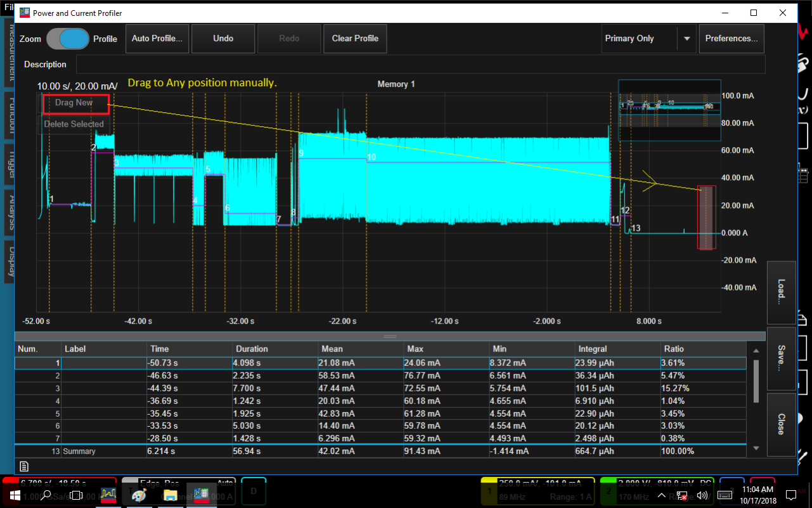Open Preferences dialog
The image size is (812, 508).
731,39
